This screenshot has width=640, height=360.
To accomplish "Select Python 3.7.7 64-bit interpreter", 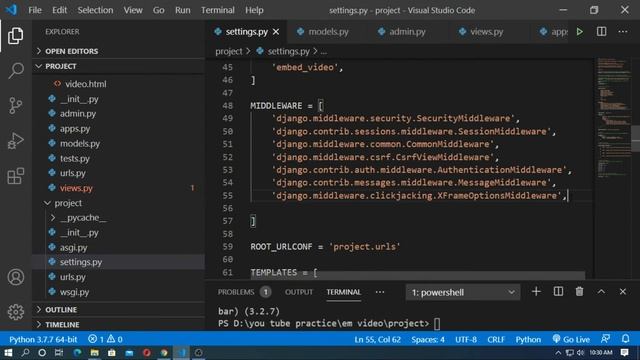I will pos(43,339).
